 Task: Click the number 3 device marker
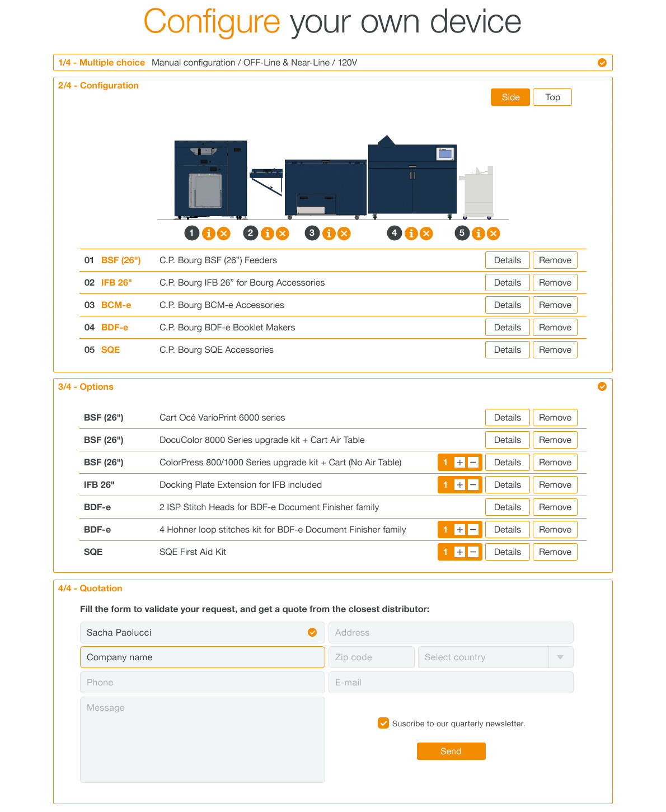[x=312, y=233]
